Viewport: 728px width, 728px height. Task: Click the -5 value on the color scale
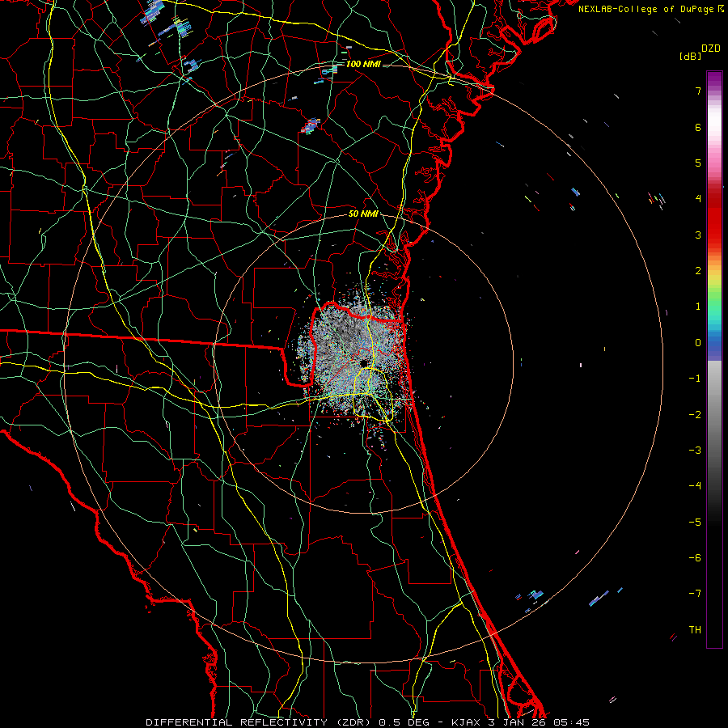point(695,522)
